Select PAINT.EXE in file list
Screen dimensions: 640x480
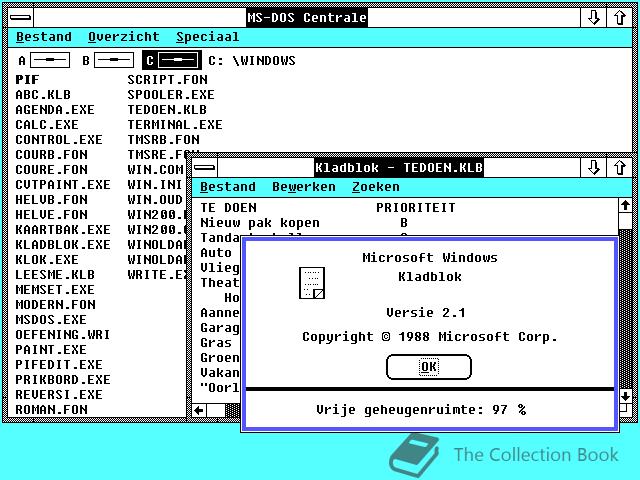[x=51, y=350]
